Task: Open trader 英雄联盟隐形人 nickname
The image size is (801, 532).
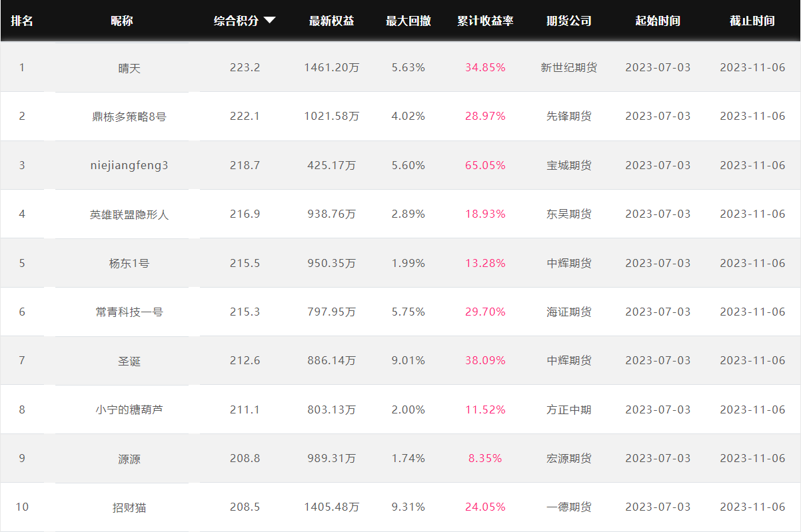Action: click(129, 214)
